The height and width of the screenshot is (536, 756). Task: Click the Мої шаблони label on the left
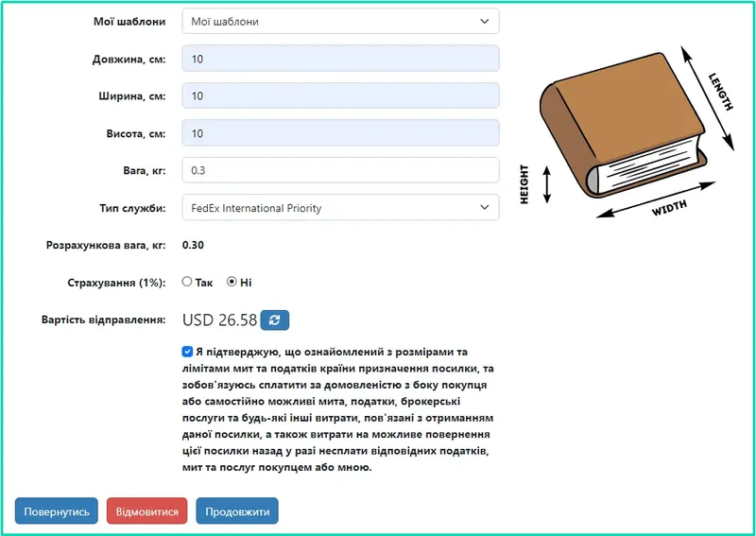click(x=129, y=22)
